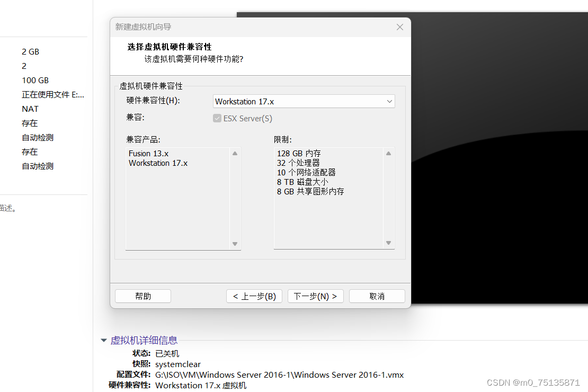Screen dimensions: 588x392
Task: Click the dropdown arrow of hardware compatibility
Action: pyautogui.click(x=390, y=101)
